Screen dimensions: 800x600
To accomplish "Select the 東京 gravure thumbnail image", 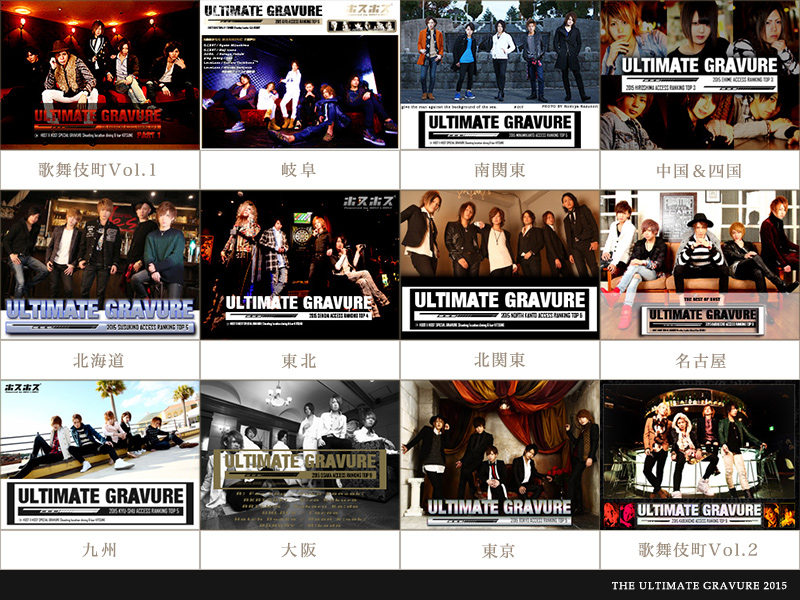I will coord(499,455).
